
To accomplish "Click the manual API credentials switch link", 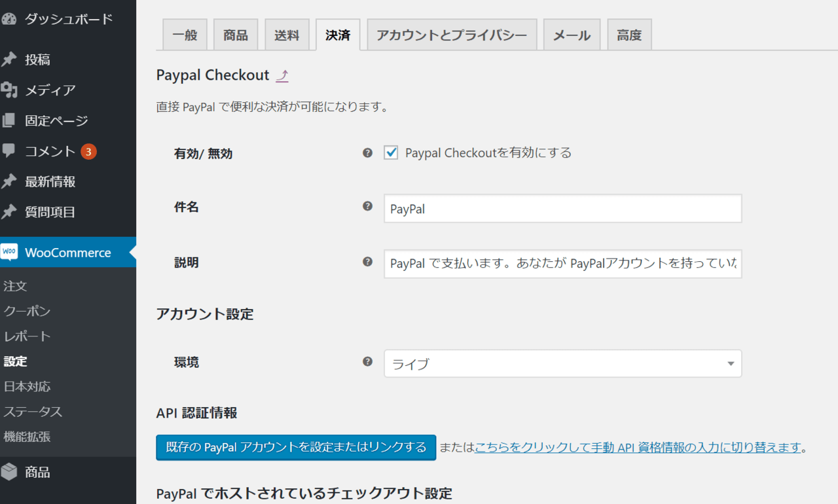I will [638, 448].
